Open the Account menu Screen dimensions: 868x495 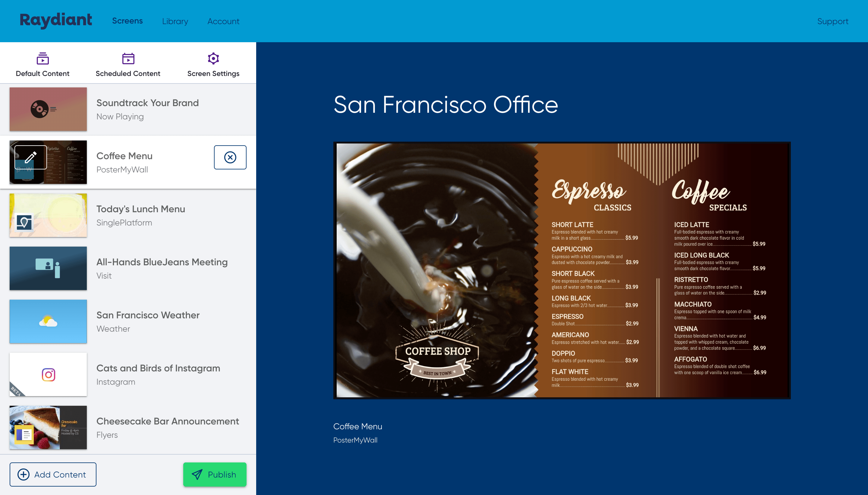[x=223, y=21]
